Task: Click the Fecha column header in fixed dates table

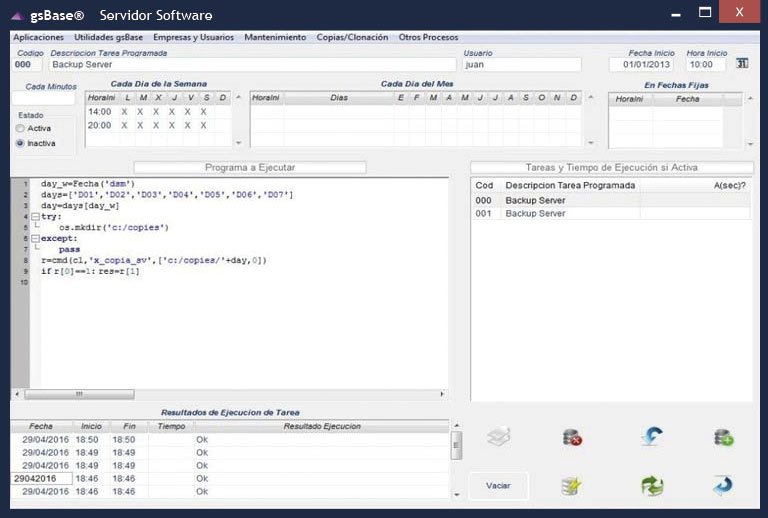Action: coord(688,99)
